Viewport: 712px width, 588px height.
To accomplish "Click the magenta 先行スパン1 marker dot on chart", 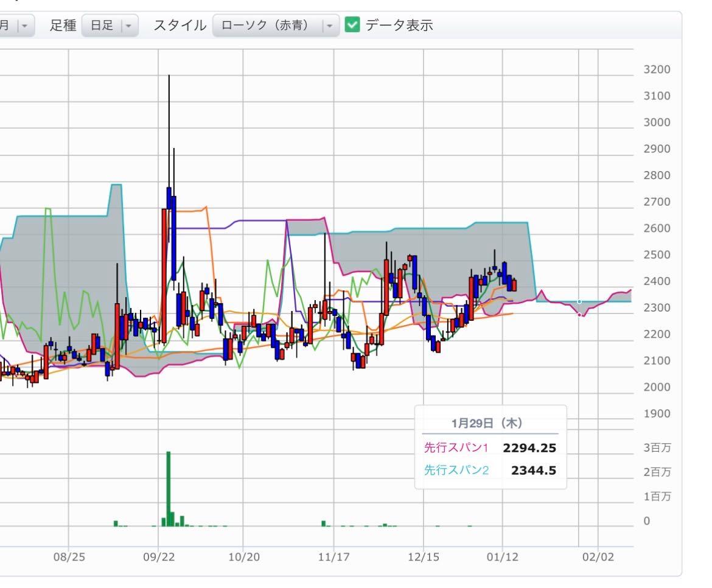I will pyautogui.click(x=579, y=315).
